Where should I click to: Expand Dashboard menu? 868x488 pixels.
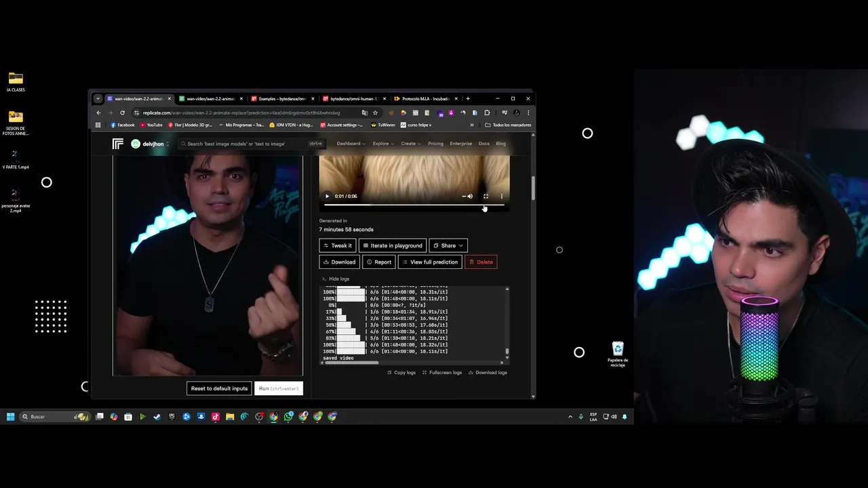[351, 144]
